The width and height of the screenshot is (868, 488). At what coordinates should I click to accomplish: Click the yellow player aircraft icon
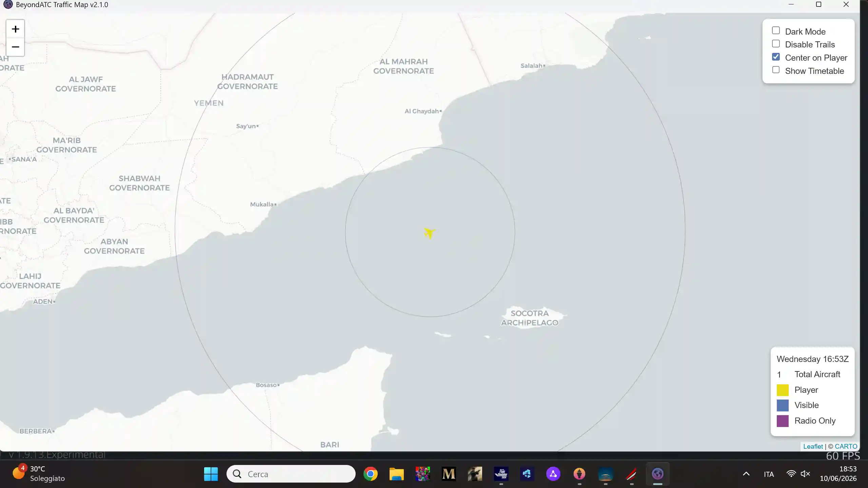click(x=429, y=233)
